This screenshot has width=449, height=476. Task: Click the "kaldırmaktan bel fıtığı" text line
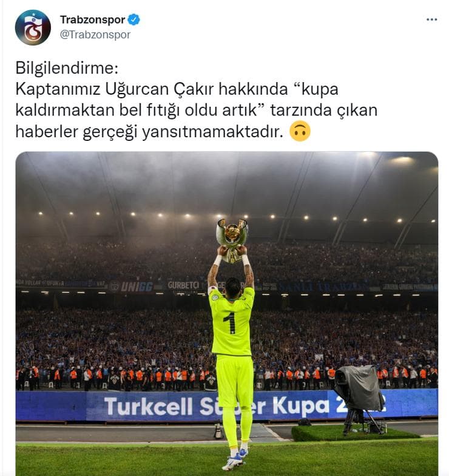[197, 110]
